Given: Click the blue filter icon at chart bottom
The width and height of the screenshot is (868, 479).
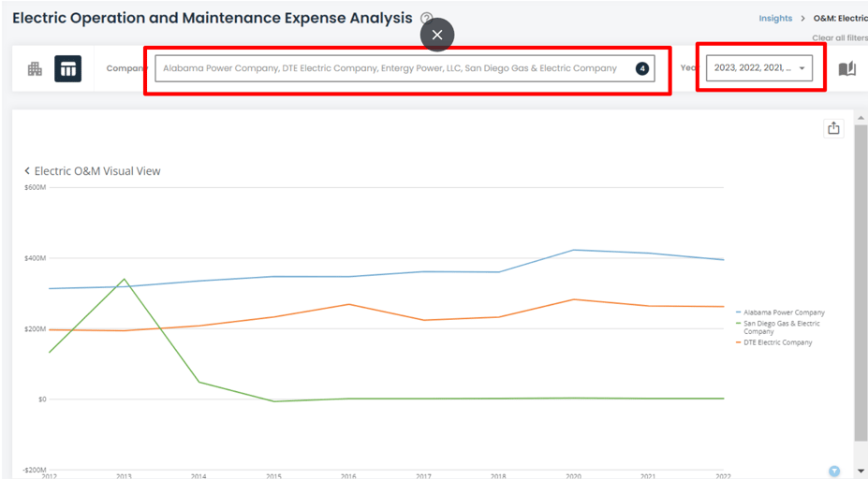Looking at the screenshot, I should point(834,472).
